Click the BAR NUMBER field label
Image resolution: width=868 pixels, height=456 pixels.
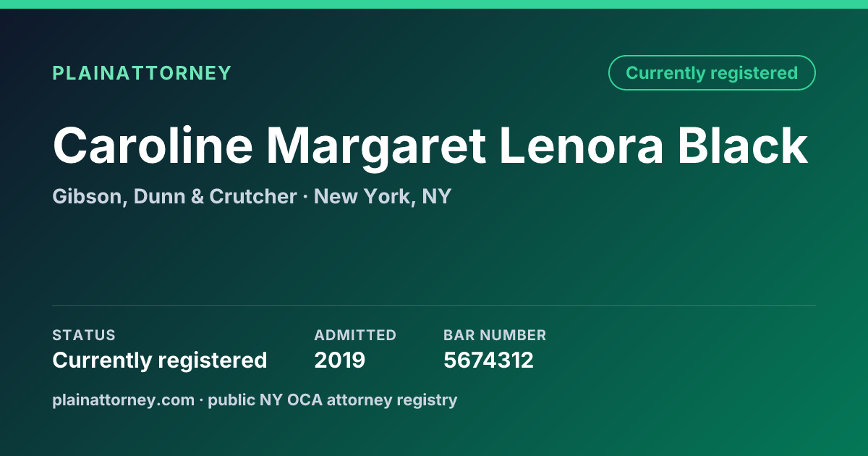[x=495, y=335]
